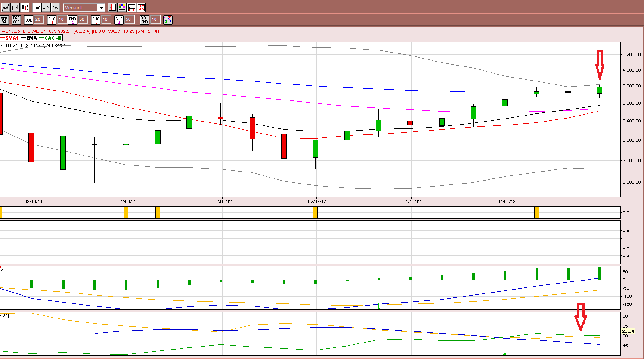This screenshot has width=644, height=359.
Task: Click the green MACD crossover arrow marker
Action: (x=378, y=307)
